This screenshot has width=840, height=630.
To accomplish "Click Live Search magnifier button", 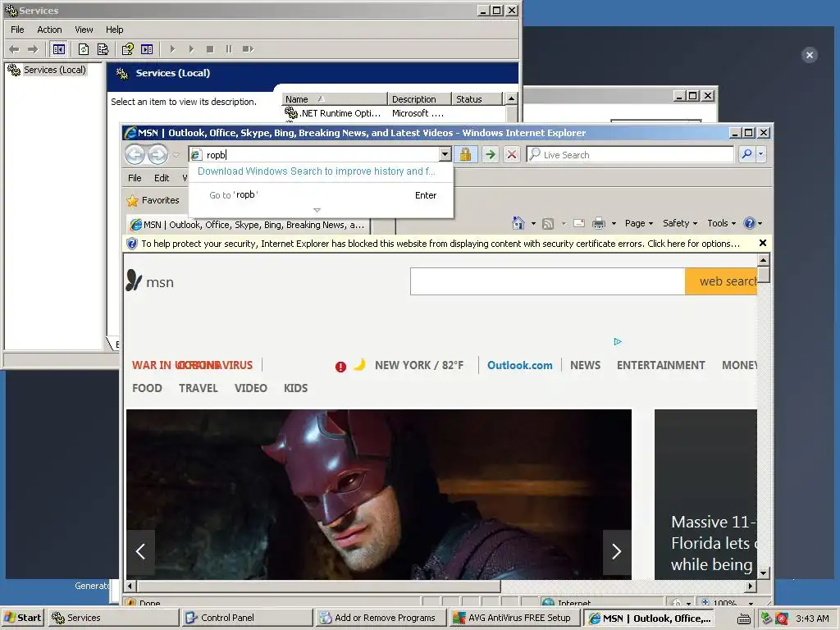I will pos(746,155).
